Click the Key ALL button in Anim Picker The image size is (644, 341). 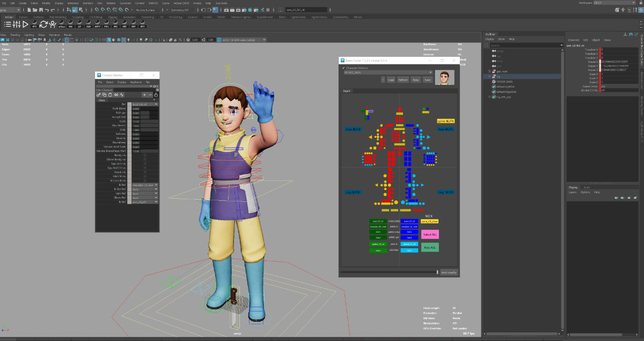(429, 248)
